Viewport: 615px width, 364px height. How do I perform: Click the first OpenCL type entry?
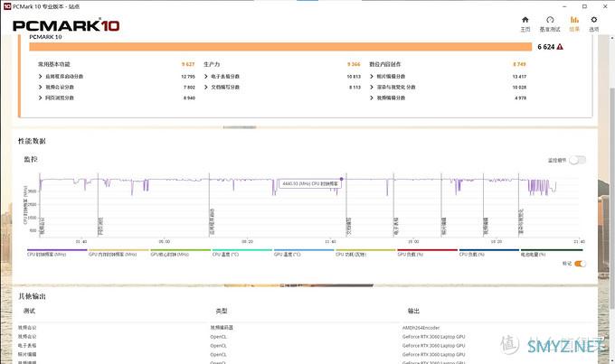tap(219, 337)
